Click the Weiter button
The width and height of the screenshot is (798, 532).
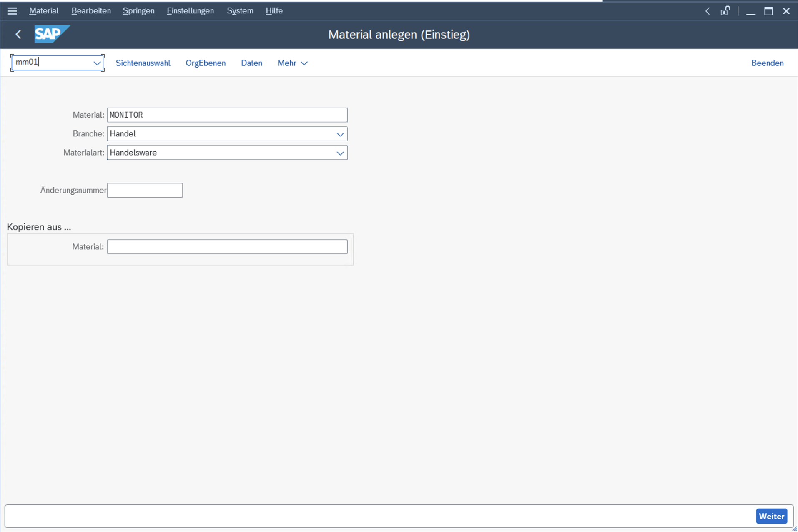pos(771,516)
